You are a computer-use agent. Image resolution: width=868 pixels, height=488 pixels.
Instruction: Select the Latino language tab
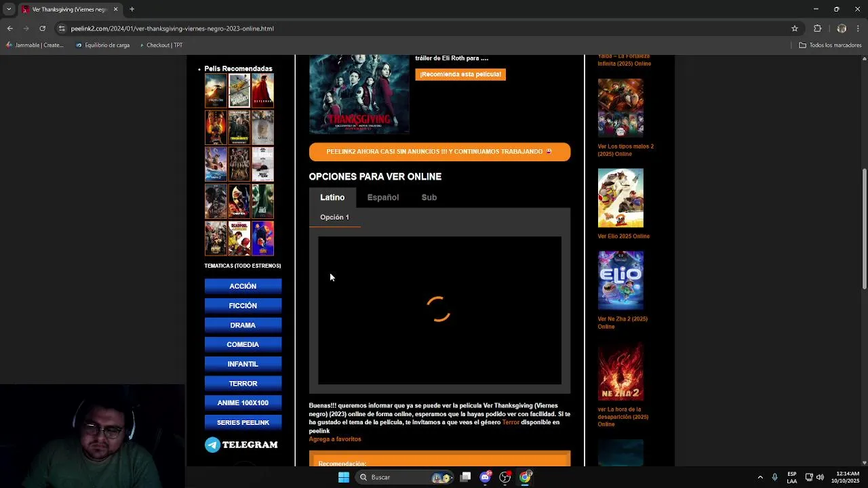coord(332,197)
